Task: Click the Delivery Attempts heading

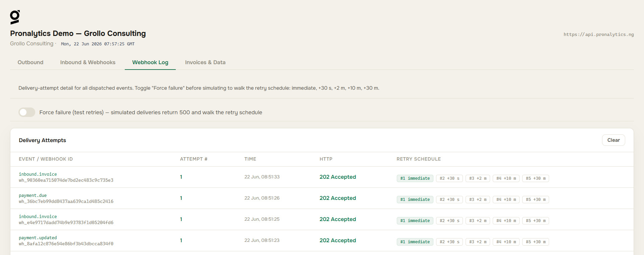Action: click(42, 140)
